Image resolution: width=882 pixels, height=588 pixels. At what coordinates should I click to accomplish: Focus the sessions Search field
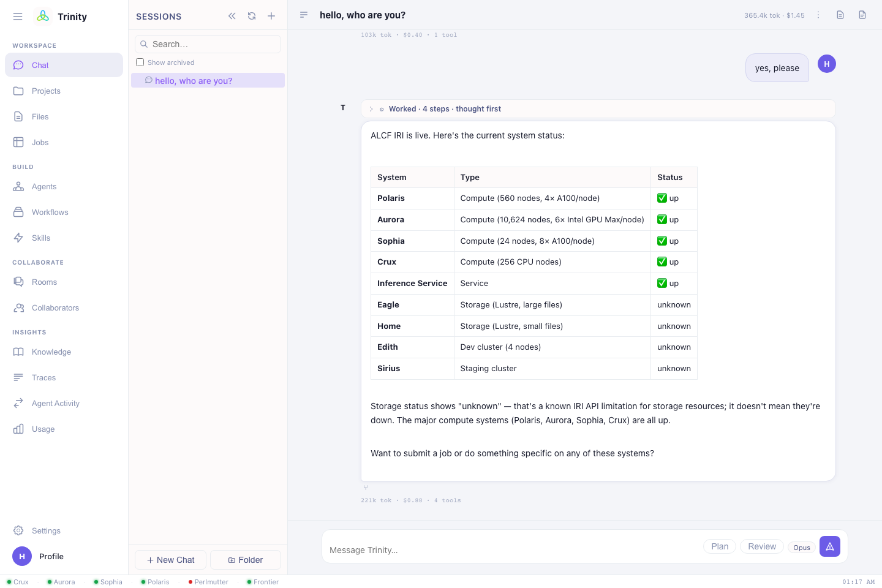click(208, 44)
